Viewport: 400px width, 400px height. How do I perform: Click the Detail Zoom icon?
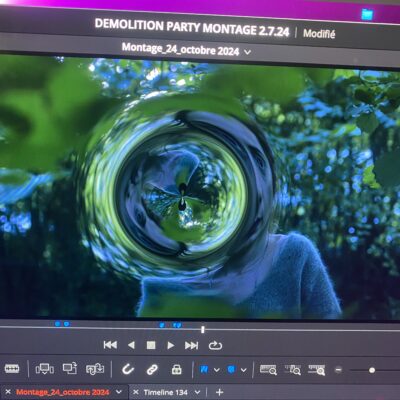(293, 370)
